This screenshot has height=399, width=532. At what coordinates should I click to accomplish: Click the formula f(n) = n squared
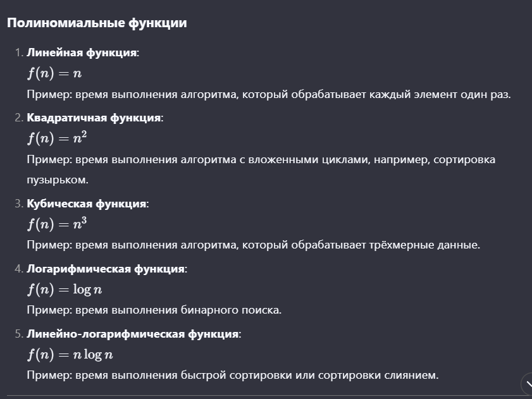point(57,138)
